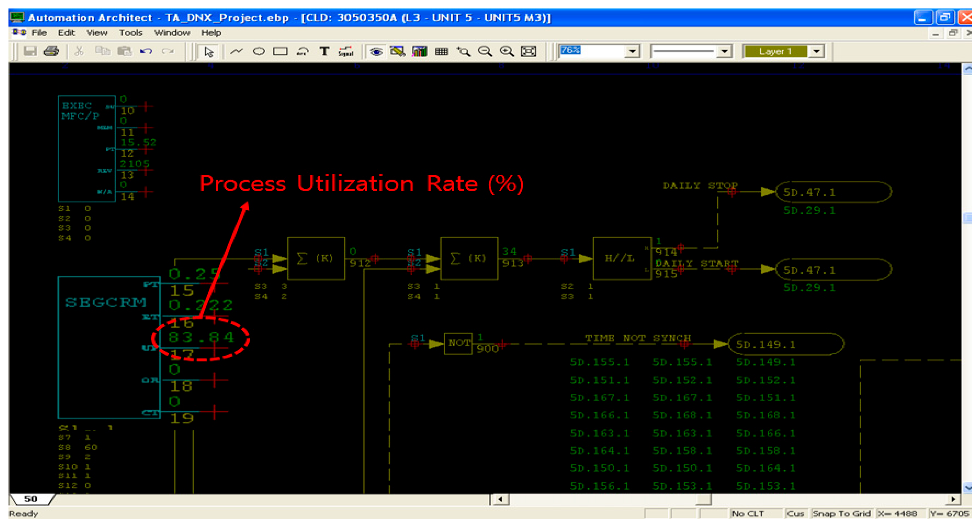Expand the Layer 1 dropdown
Screen dimensions: 980x527
pyautogui.click(x=816, y=51)
